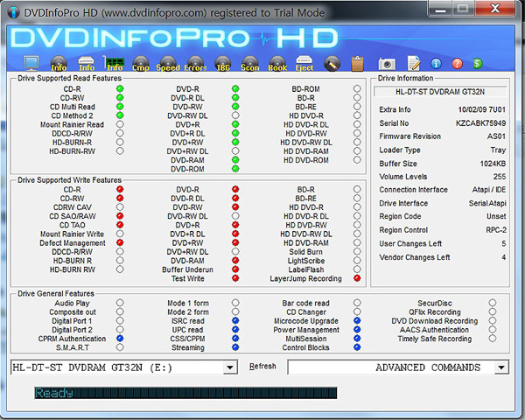Open the drive Info toolbar icon

point(87,64)
